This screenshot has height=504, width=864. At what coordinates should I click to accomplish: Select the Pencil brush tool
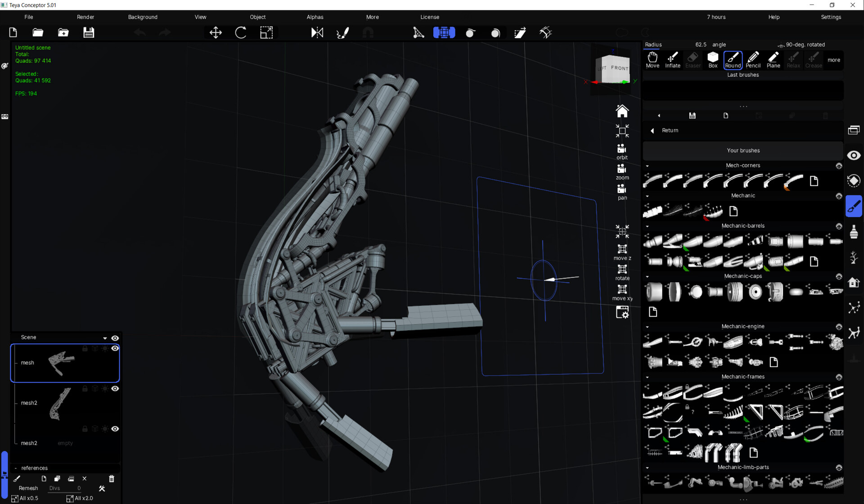click(x=753, y=59)
